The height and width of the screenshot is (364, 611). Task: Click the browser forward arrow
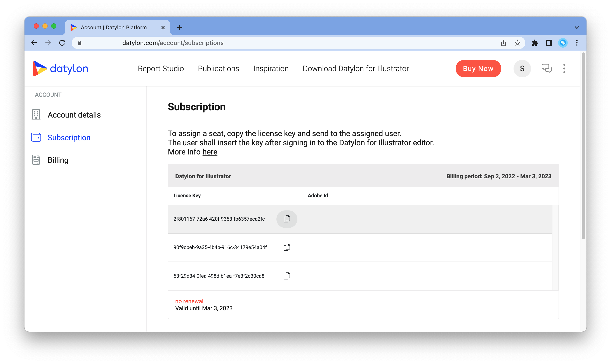click(x=48, y=43)
